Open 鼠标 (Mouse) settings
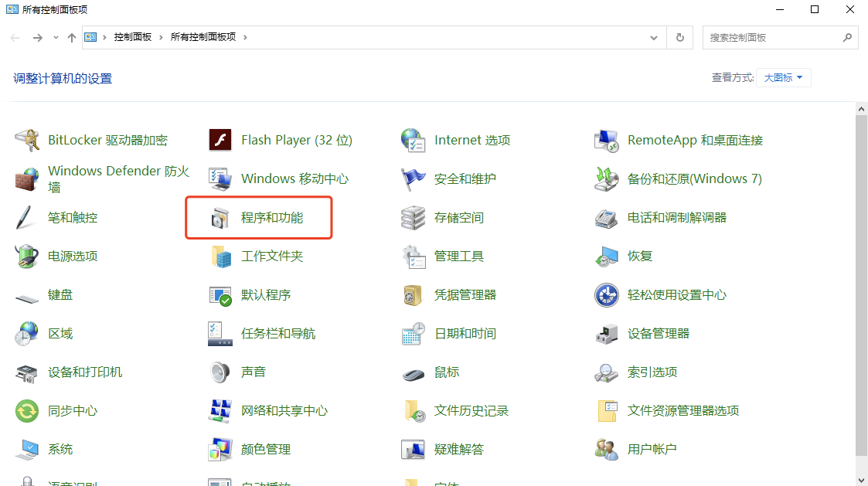The image size is (868, 486). click(x=447, y=372)
